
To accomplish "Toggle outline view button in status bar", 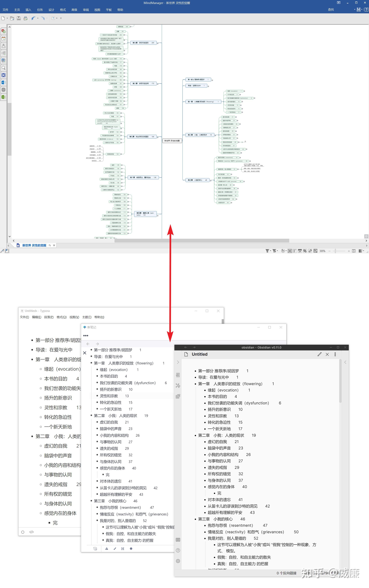I will tap(295, 251).
